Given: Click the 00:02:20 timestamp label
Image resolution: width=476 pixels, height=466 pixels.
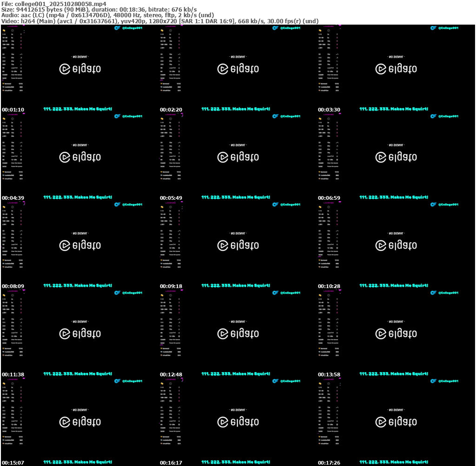Looking at the screenshot, I should pos(171,110).
